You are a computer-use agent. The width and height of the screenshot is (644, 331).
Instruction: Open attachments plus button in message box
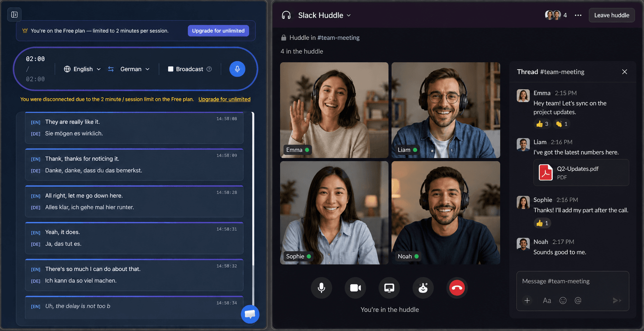pos(527,300)
